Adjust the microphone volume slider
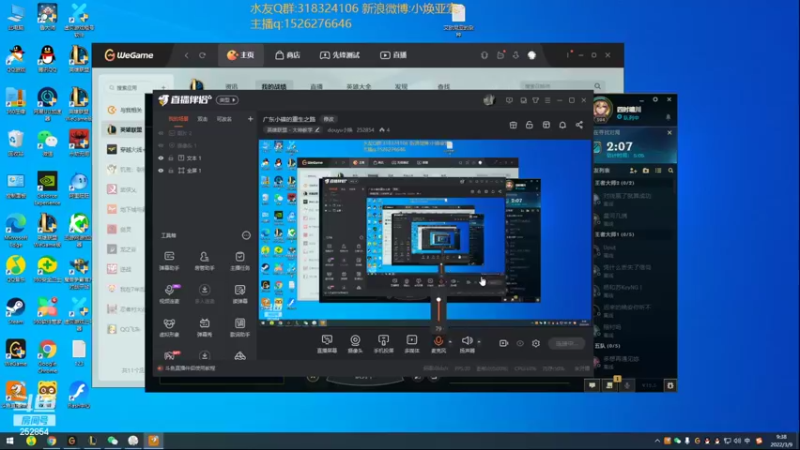Screen dimensions: 800x450 click(x=438, y=311)
